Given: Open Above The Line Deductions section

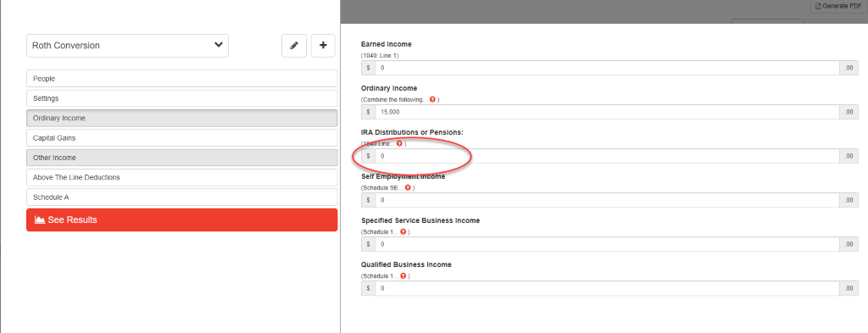Looking at the screenshot, I should 182,178.
